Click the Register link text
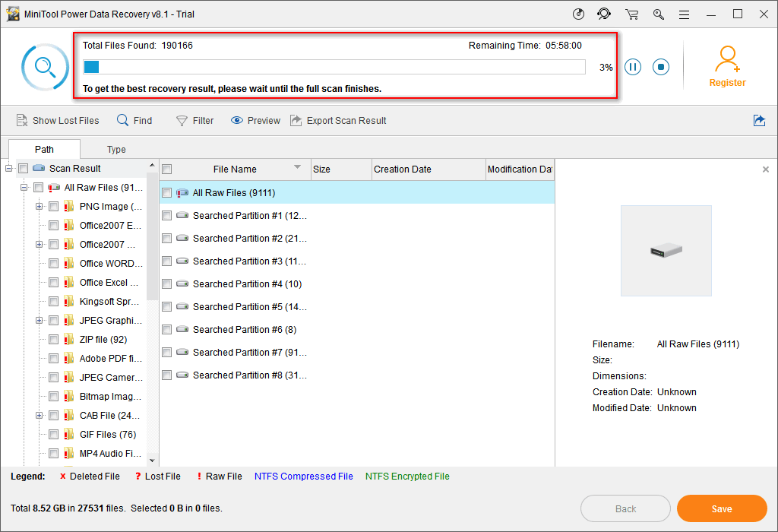The height and width of the screenshot is (532, 778). tap(727, 83)
